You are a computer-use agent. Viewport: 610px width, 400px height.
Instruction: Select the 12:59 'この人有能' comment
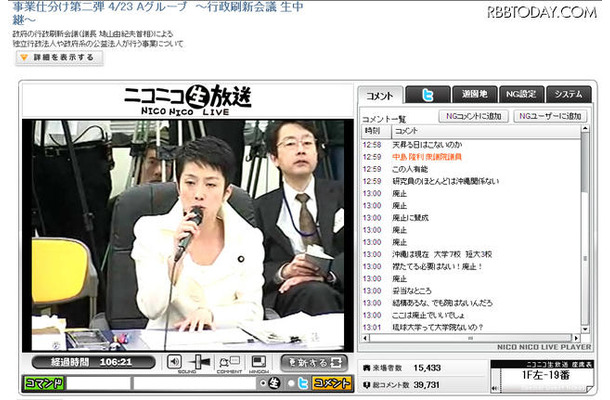pos(471,169)
